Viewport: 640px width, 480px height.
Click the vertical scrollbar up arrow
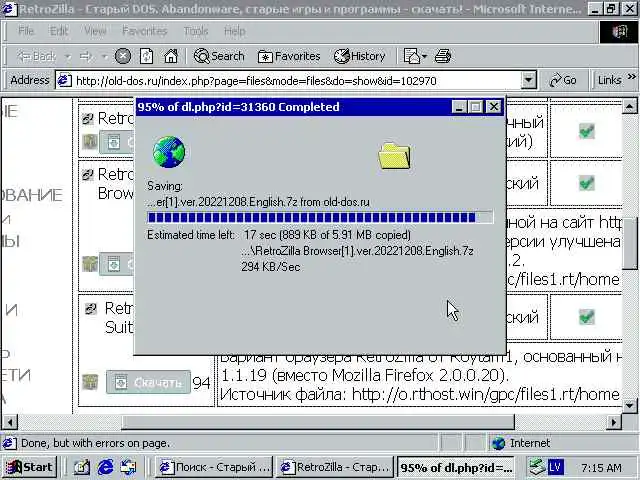pos(630,107)
